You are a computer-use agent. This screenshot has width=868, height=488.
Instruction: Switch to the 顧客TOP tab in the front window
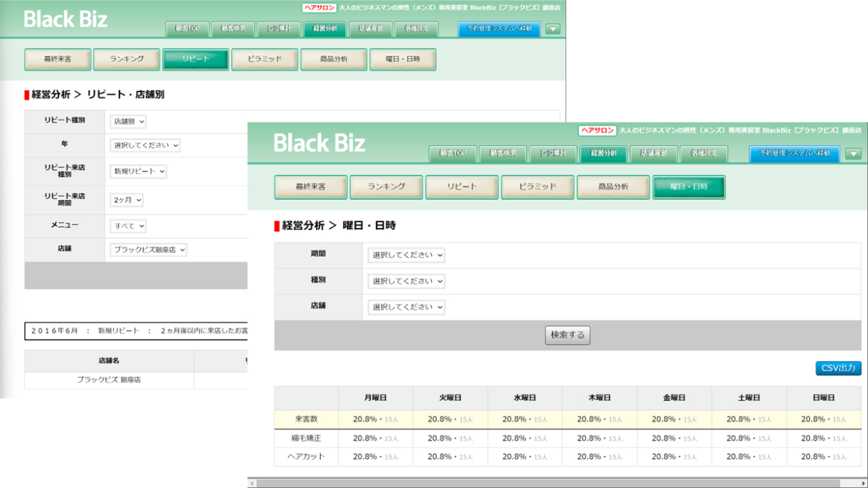point(451,153)
